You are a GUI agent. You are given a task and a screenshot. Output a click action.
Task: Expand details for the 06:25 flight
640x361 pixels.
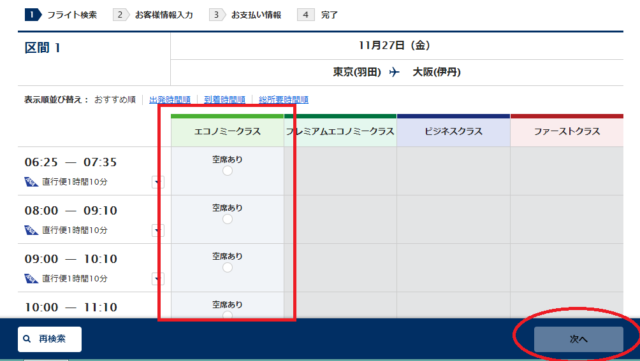point(158,182)
